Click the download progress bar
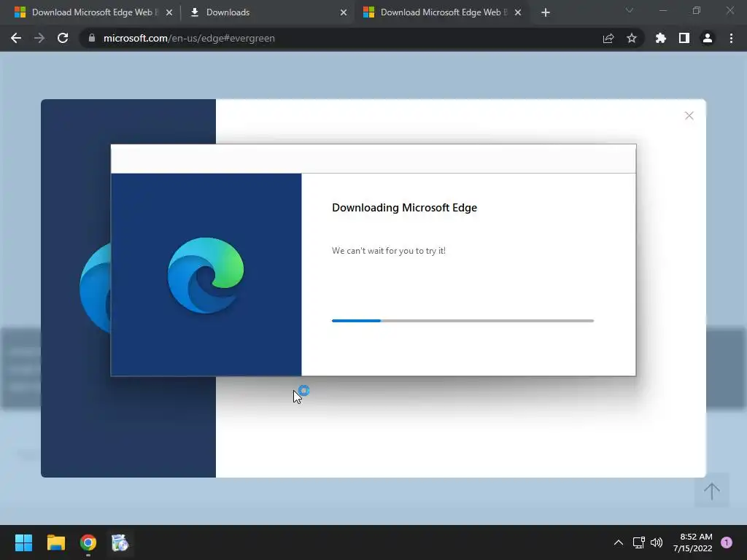Viewport: 747px width, 560px height. [x=462, y=321]
